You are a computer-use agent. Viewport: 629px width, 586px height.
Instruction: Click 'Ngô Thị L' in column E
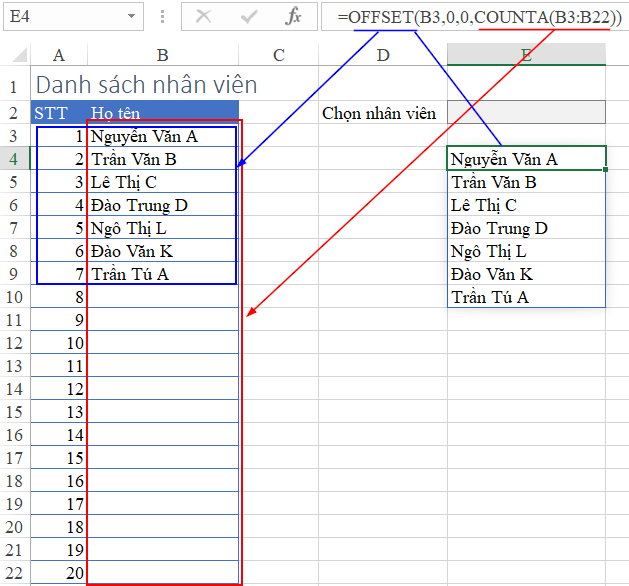526,251
